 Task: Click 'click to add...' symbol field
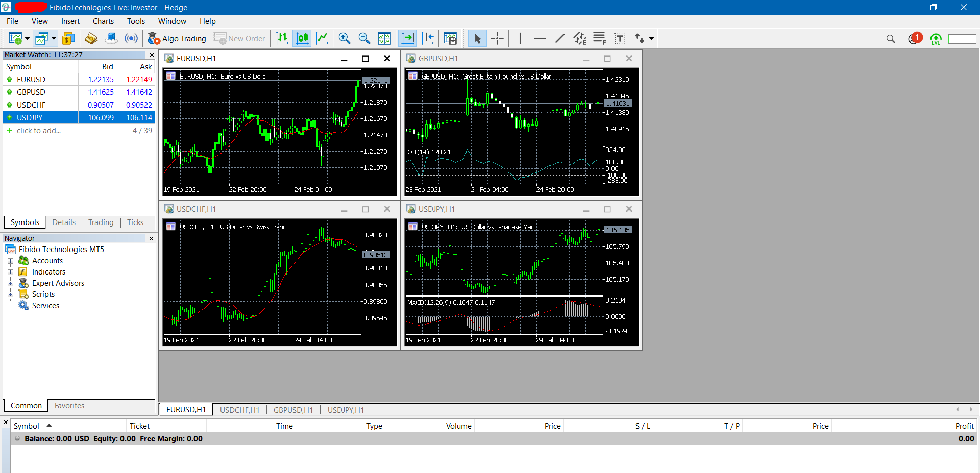click(x=39, y=131)
